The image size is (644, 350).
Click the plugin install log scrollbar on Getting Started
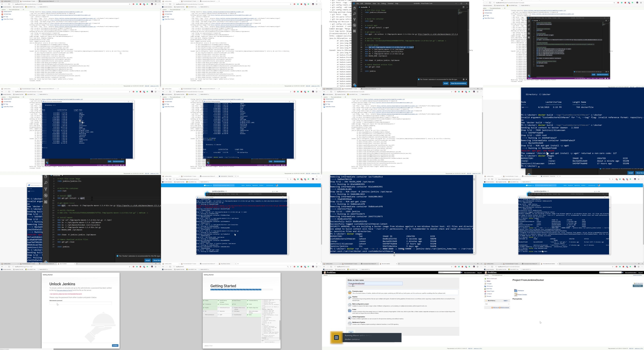point(280,330)
